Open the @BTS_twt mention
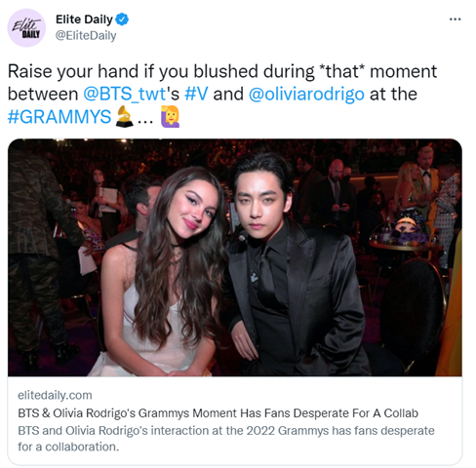476x468 pixels. coord(125,95)
